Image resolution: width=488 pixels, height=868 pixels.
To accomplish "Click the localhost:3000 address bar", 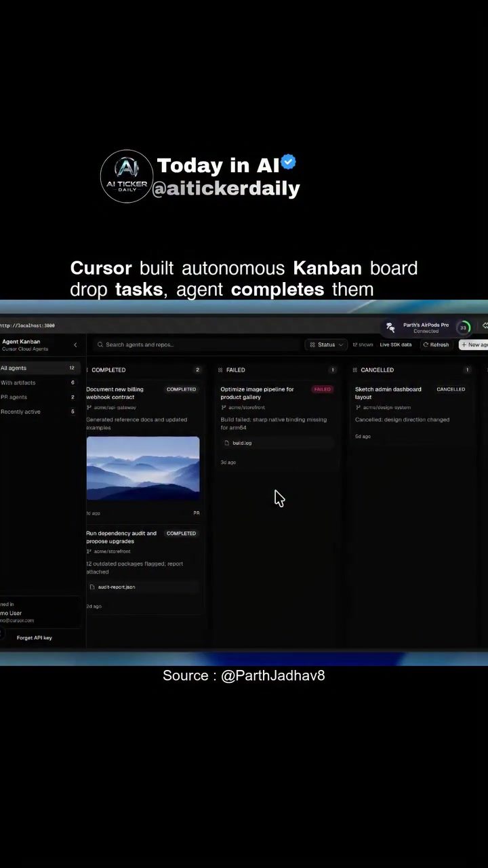I will point(28,325).
